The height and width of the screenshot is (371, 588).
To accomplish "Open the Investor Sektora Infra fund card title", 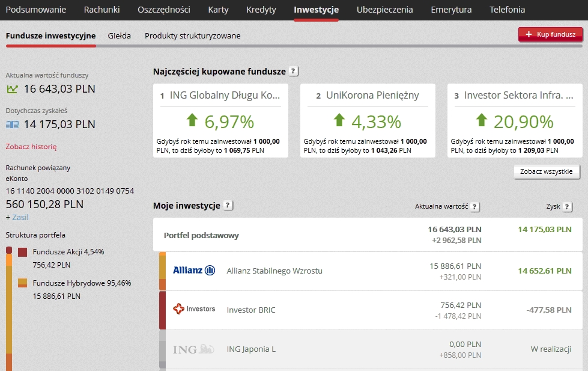I will (x=518, y=96).
